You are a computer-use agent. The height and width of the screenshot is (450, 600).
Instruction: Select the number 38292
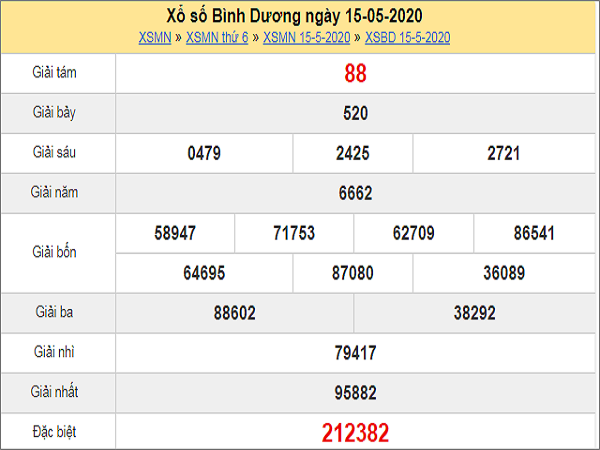[474, 313]
